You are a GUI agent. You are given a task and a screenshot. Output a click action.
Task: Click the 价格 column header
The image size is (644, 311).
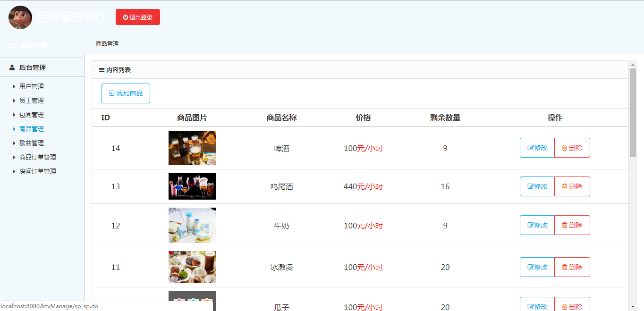[x=364, y=118]
